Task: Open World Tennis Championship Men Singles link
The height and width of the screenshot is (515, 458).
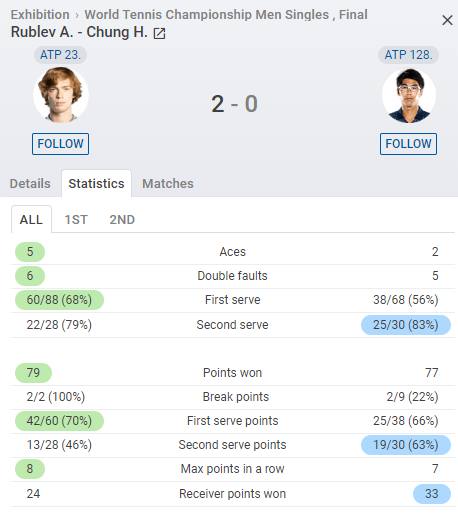Action: point(206,14)
